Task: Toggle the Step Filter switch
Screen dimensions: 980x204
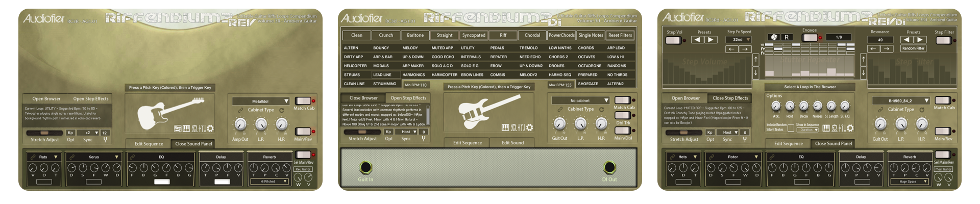Action: pyautogui.click(x=943, y=40)
